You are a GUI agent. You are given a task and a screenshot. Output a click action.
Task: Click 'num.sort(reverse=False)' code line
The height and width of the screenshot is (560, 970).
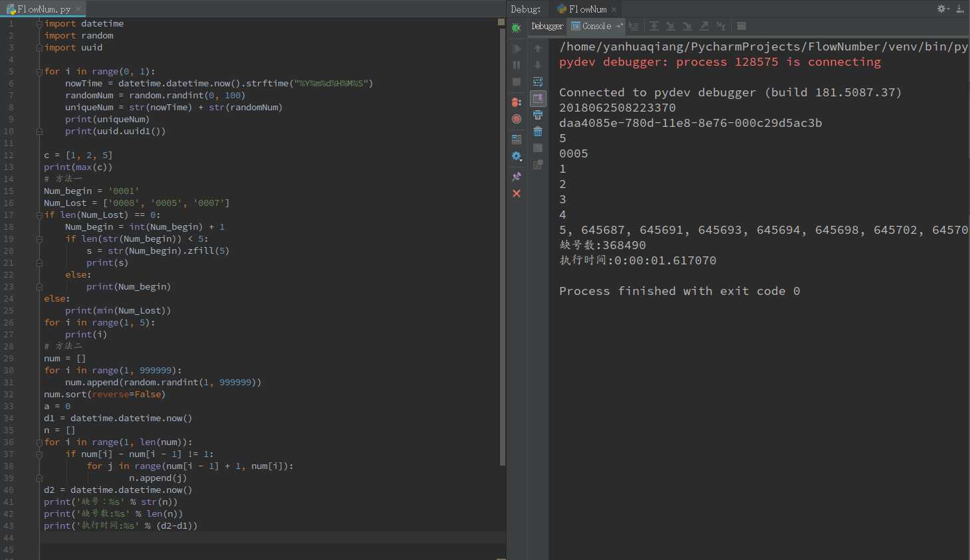(104, 395)
